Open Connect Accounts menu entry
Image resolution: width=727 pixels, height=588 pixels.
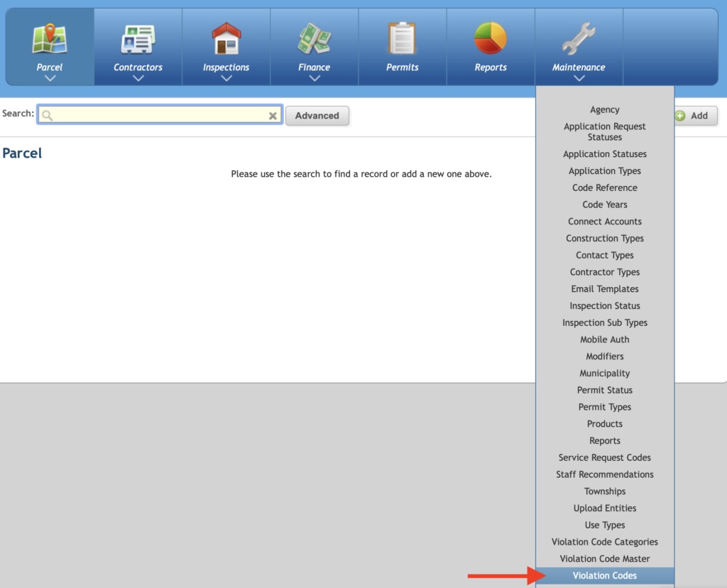click(x=605, y=222)
